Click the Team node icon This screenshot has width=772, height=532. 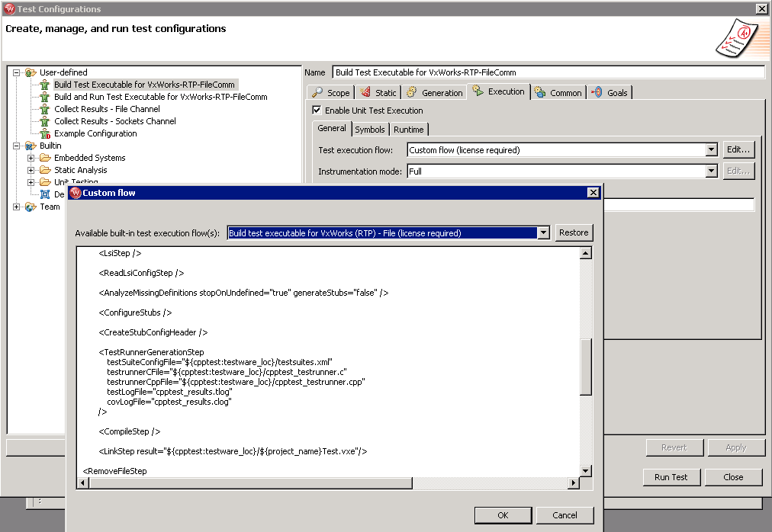[x=31, y=207]
